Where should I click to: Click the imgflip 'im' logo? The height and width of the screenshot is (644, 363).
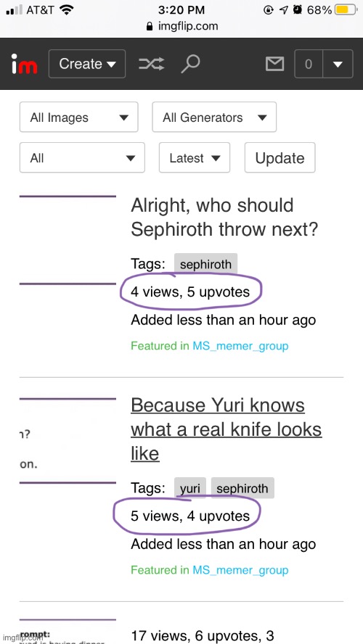click(x=24, y=64)
